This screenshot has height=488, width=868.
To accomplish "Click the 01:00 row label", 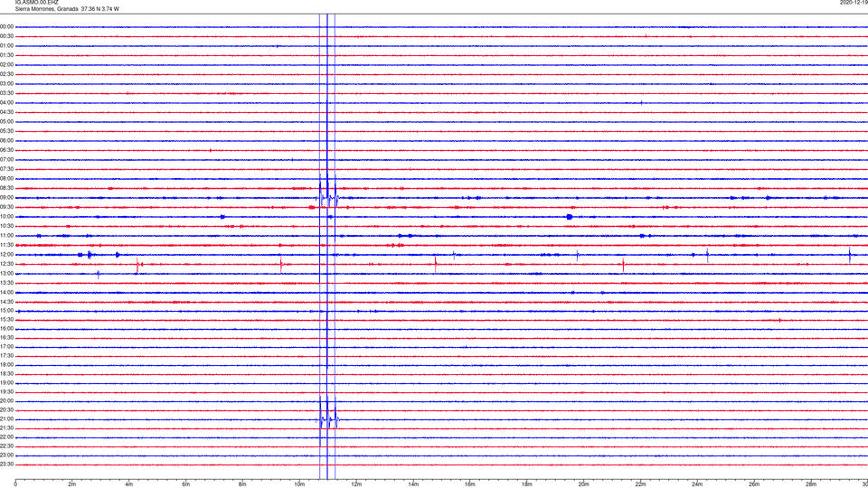I will 6,46.
